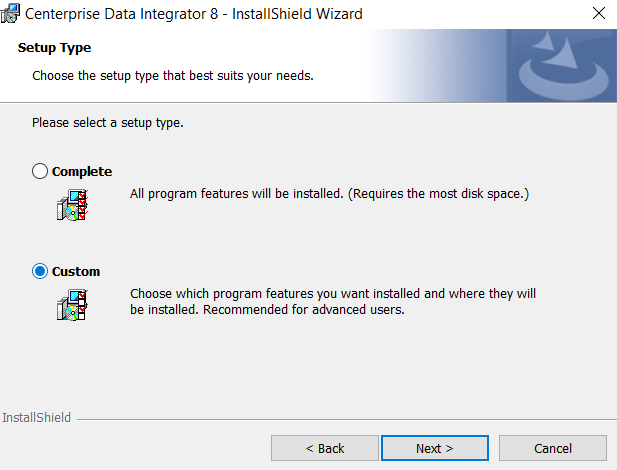
Task: Click the InstallShield logo in the banner
Action: tap(561, 65)
